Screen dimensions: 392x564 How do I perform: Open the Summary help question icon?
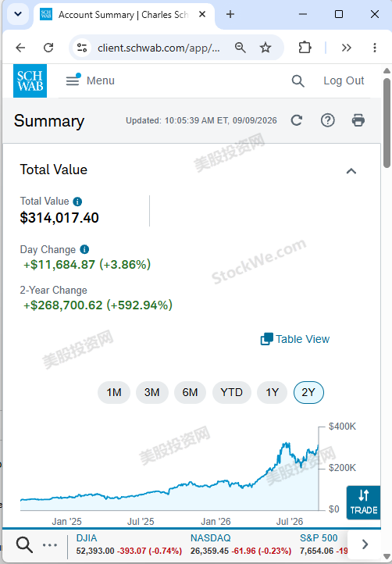328,120
